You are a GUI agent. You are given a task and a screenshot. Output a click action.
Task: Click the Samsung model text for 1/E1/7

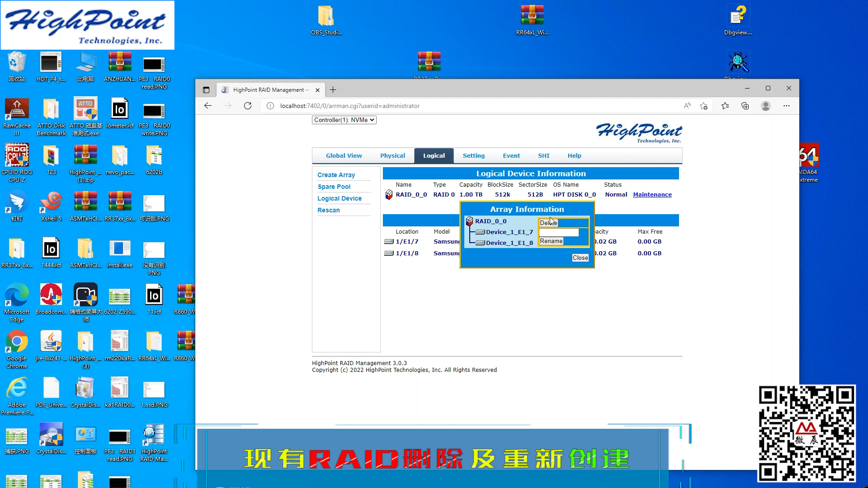pos(447,242)
